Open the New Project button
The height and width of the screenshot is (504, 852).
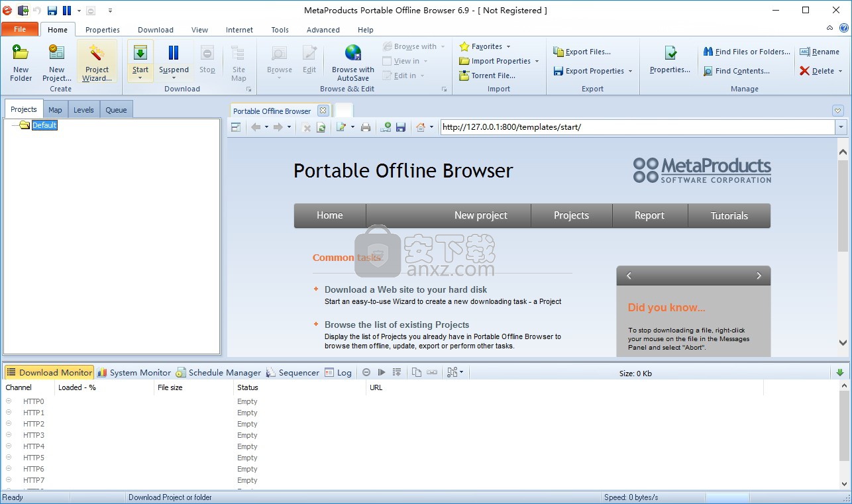(x=57, y=62)
